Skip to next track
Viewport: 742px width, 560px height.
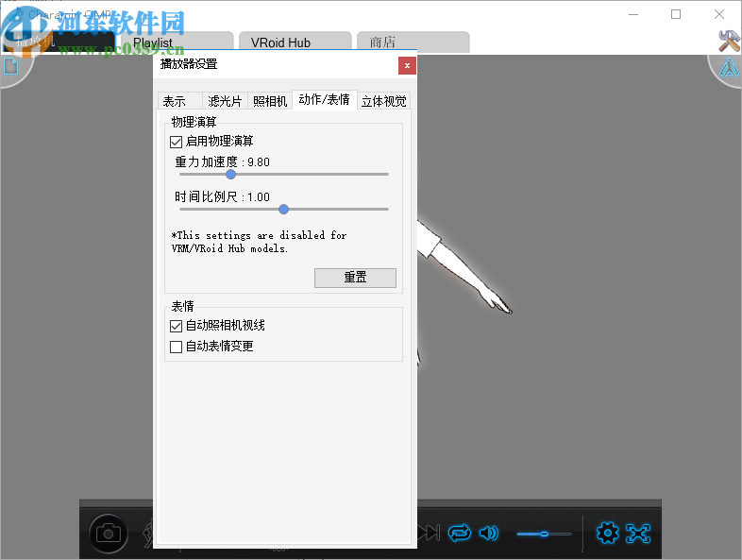coord(430,533)
